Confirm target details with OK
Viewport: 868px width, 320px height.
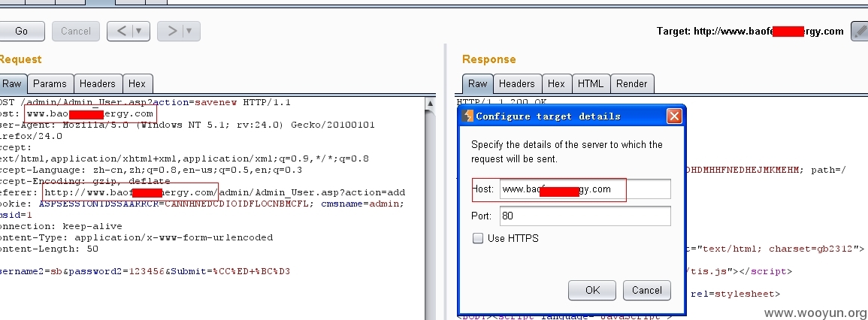pos(591,290)
